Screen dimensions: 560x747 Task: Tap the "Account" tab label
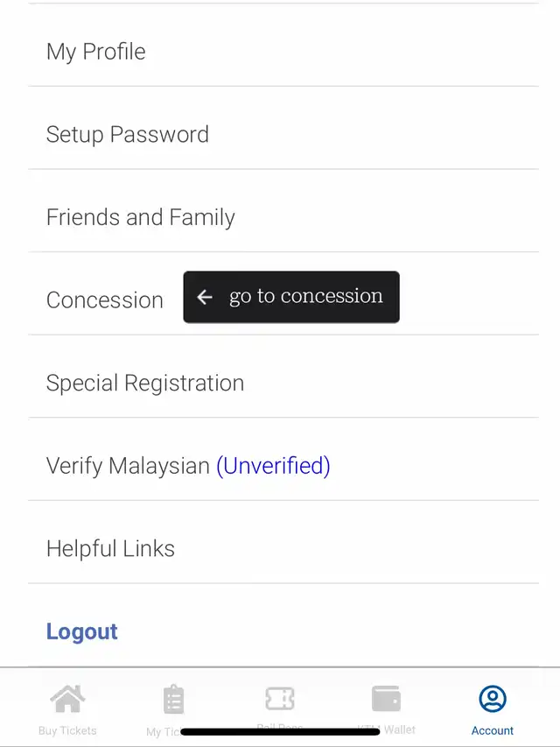pos(493,730)
